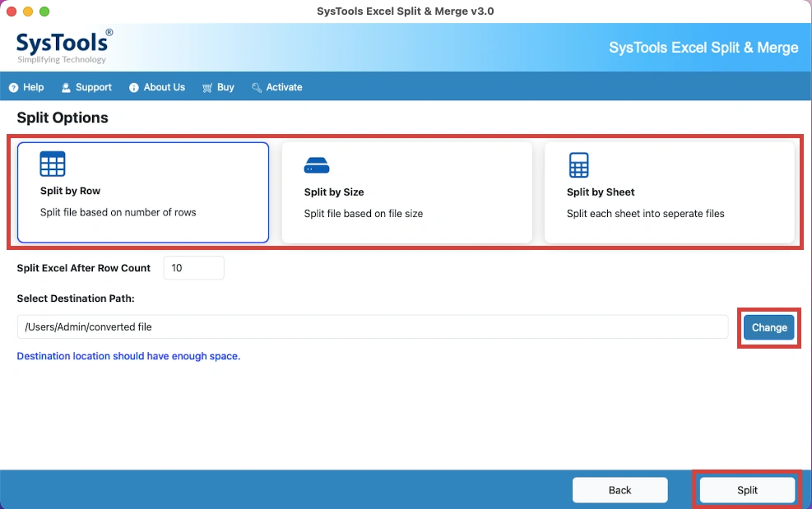This screenshot has width=812, height=509.
Task: Open the About Us menu item
Action: pos(157,87)
